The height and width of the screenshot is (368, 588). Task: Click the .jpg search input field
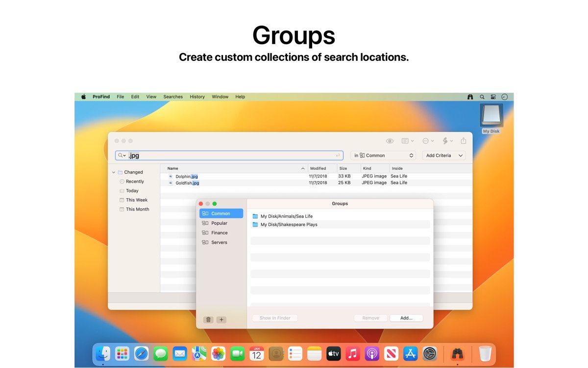click(230, 156)
